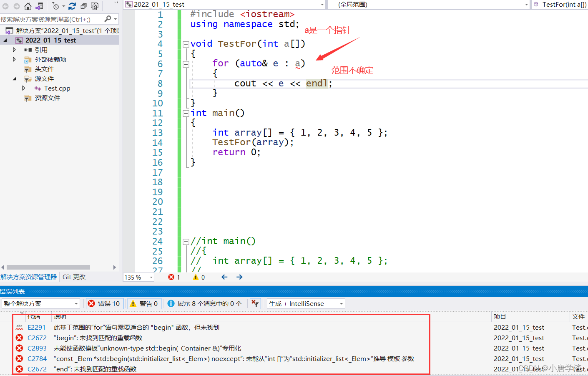Switch to the Git 更改 tab
Viewport: 588px width, 376px height.
point(74,277)
